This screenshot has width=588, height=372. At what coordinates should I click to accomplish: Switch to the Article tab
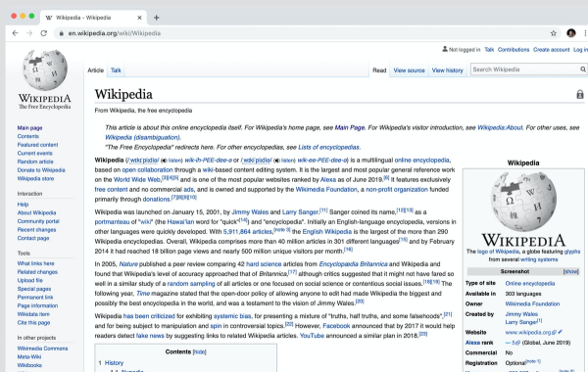[96, 70]
